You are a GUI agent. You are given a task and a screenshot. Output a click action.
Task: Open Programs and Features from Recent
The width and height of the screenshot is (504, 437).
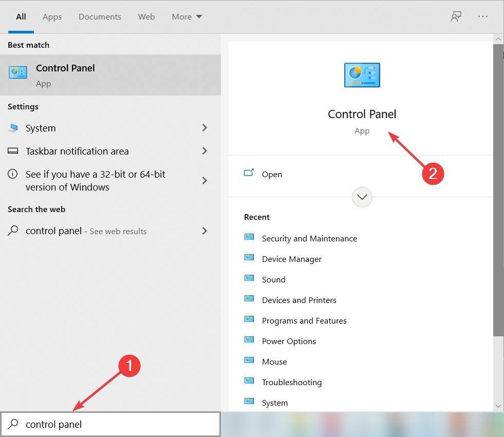[x=304, y=320]
